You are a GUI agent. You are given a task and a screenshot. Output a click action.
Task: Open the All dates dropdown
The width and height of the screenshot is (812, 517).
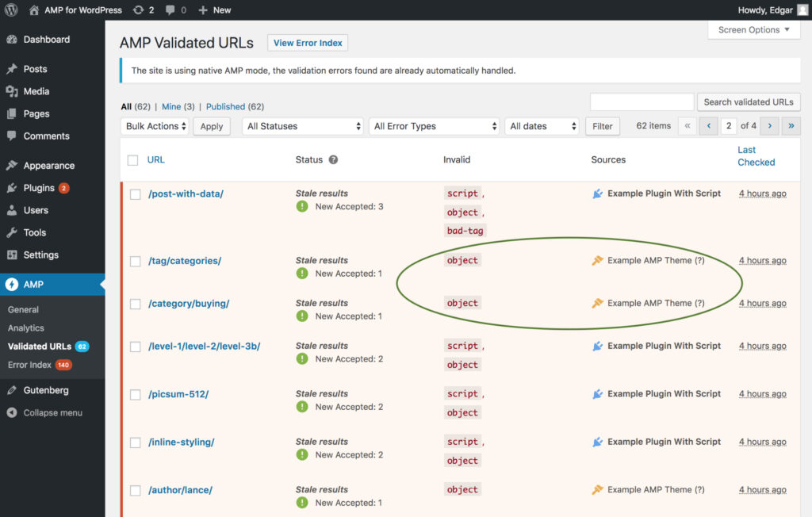(x=542, y=126)
